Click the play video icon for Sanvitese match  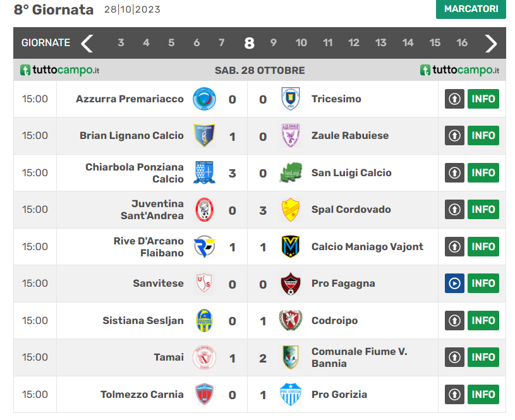[454, 284]
